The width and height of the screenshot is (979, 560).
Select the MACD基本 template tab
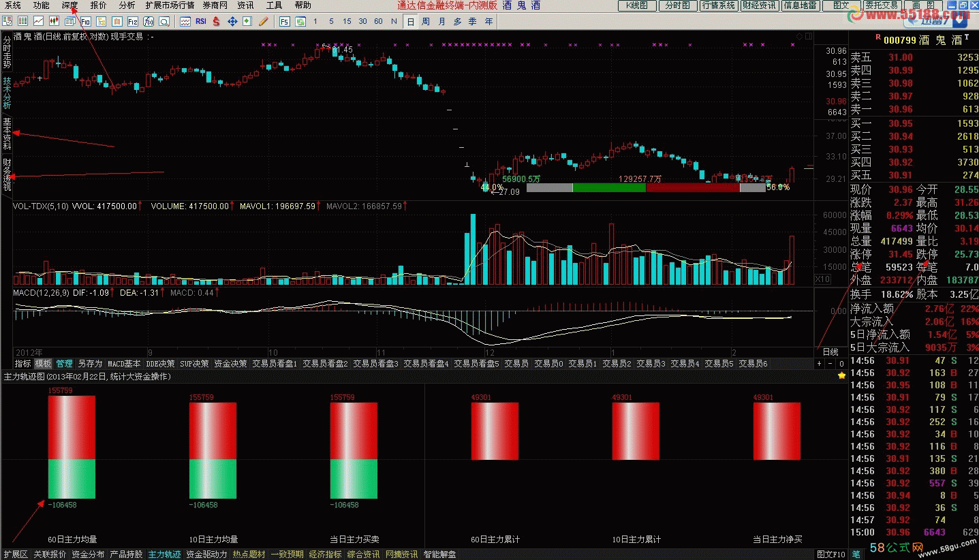(x=124, y=364)
